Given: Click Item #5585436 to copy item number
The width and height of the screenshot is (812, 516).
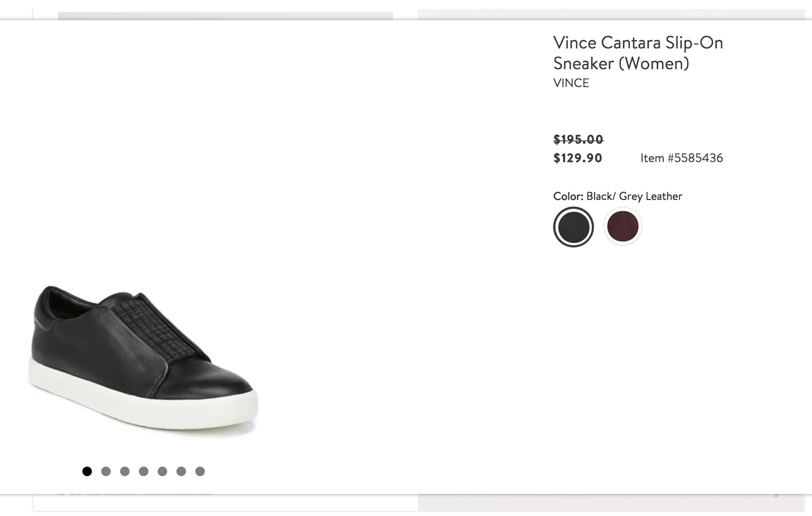Looking at the screenshot, I should click(681, 158).
